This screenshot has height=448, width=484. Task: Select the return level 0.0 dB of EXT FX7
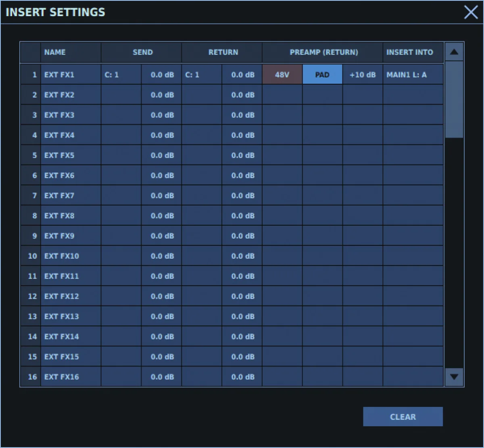[242, 196]
